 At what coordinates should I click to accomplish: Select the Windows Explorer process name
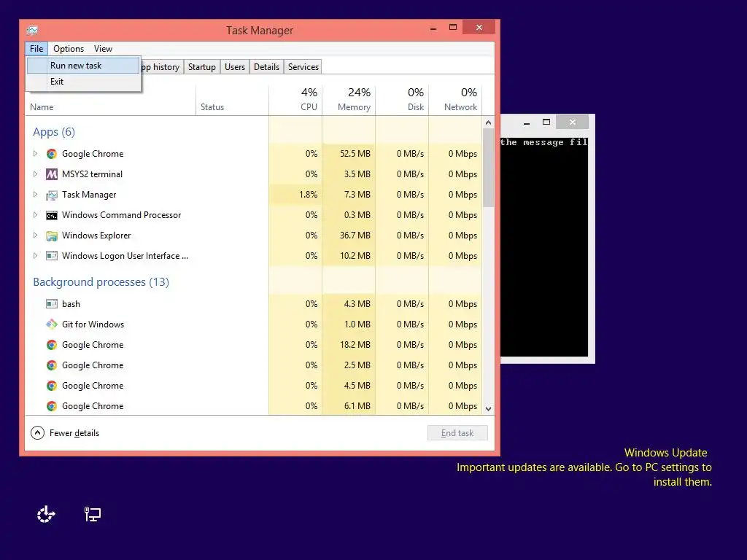click(x=96, y=236)
